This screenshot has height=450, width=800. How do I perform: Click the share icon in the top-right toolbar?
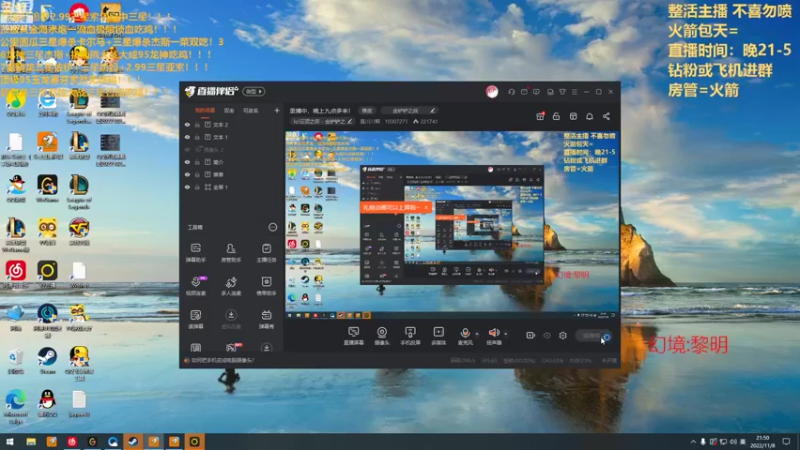tap(606, 116)
